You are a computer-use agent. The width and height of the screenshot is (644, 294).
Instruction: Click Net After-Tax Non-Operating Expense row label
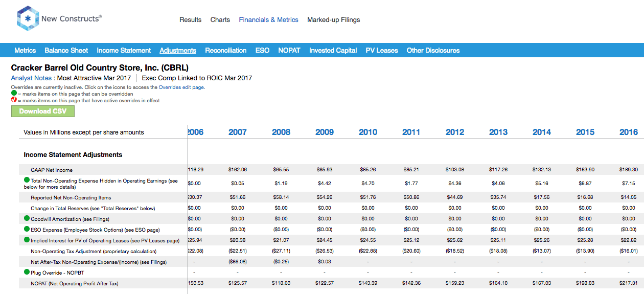99,262
